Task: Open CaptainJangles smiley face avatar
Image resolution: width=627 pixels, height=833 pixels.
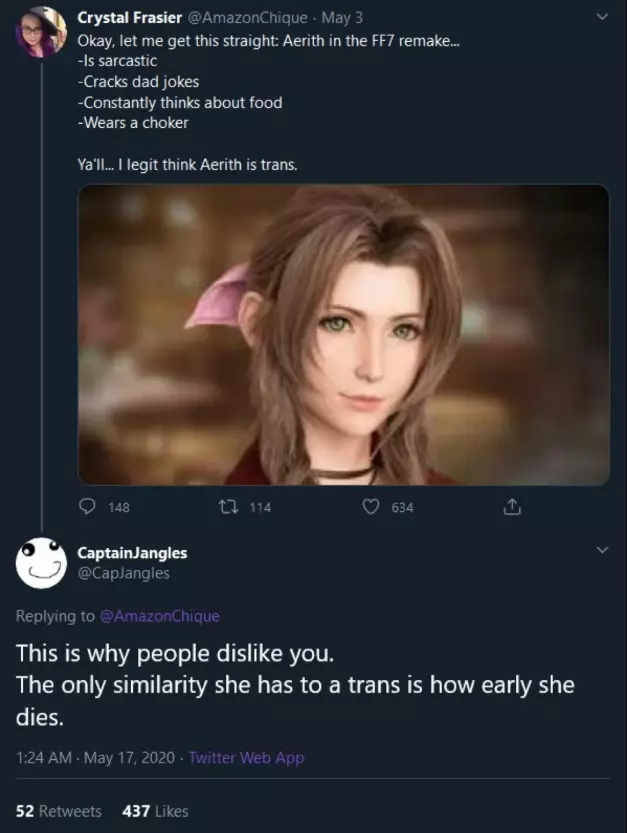Action: (x=41, y=563)
